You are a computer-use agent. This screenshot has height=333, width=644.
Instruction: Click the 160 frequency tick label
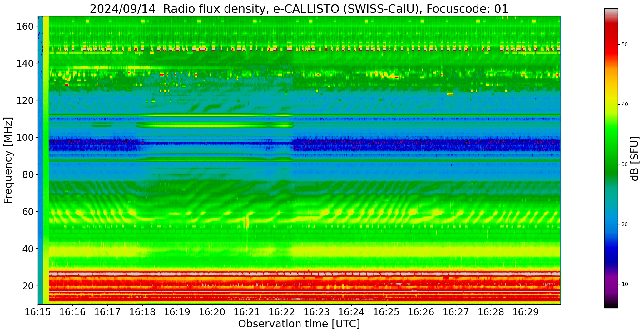25,26
